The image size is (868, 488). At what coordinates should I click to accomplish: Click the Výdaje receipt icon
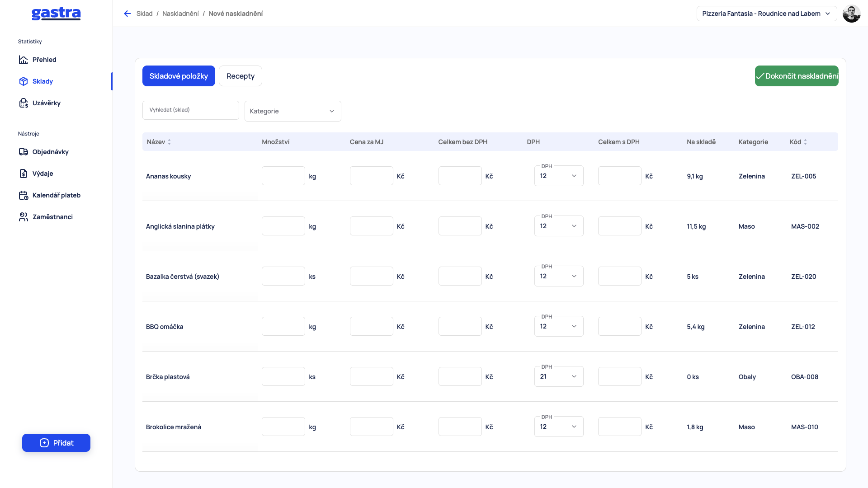[x=24, y=174]
